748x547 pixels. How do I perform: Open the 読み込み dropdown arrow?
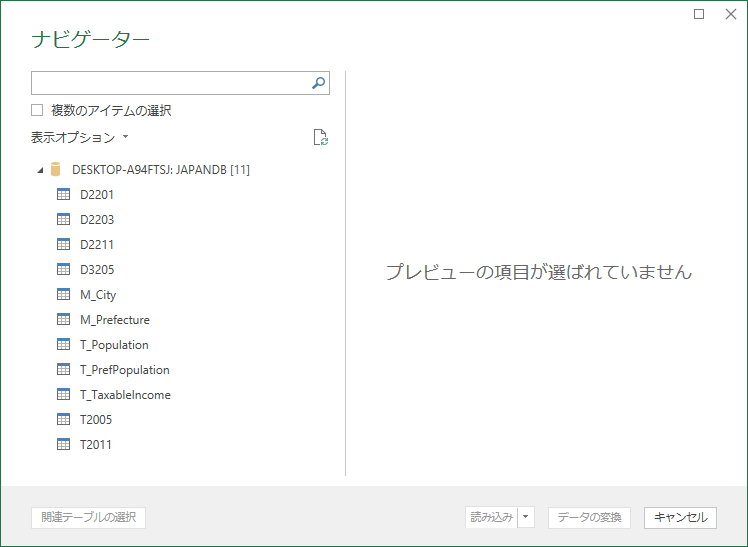coord(527,517)
